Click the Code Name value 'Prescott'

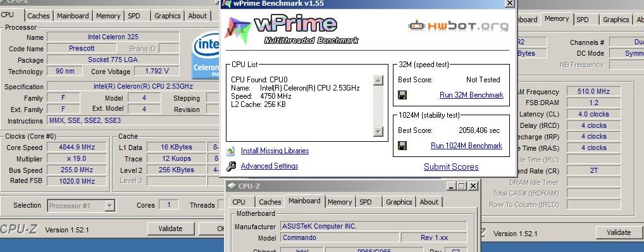point(82,49)
